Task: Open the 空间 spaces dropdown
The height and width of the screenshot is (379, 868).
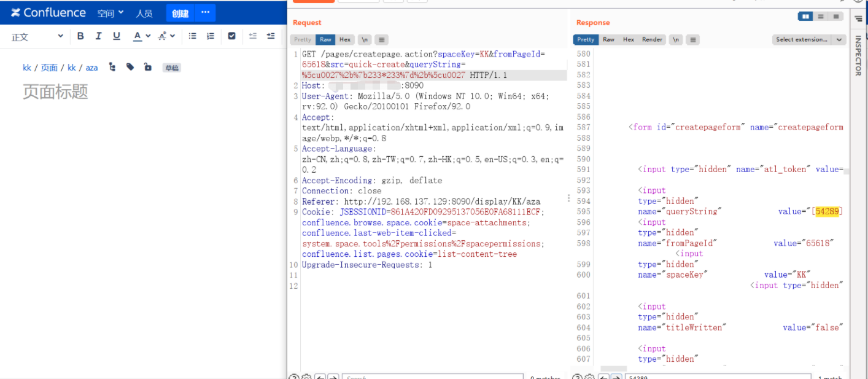Action: pyautogui.click(x=110, y=13)
